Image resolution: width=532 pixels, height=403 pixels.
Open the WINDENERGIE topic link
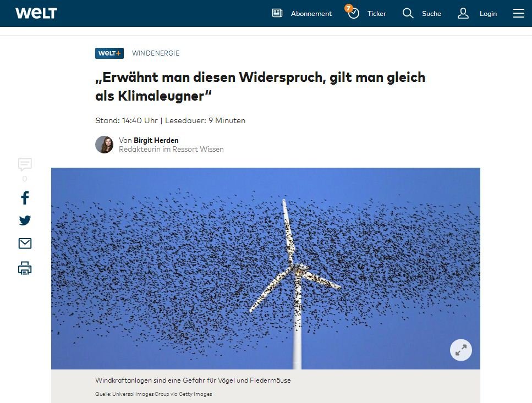coord(156,53)
